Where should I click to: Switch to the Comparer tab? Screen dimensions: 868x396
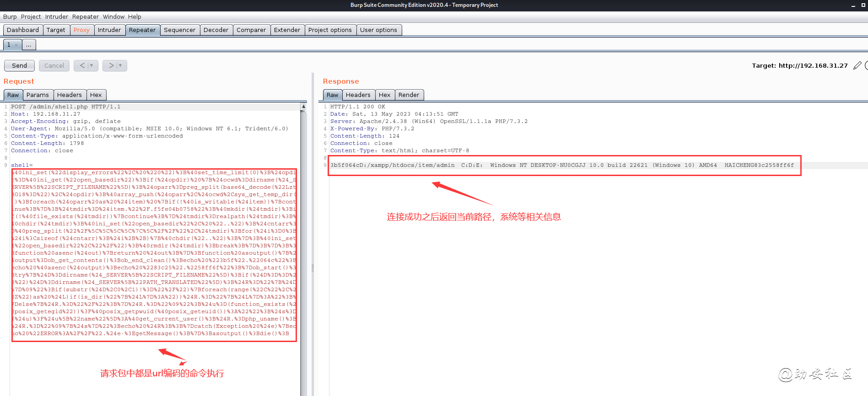(251, 30)
